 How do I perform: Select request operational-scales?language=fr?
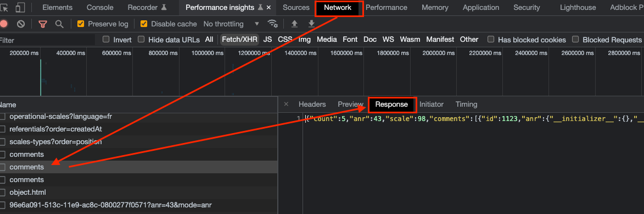(x=139, y=117)
